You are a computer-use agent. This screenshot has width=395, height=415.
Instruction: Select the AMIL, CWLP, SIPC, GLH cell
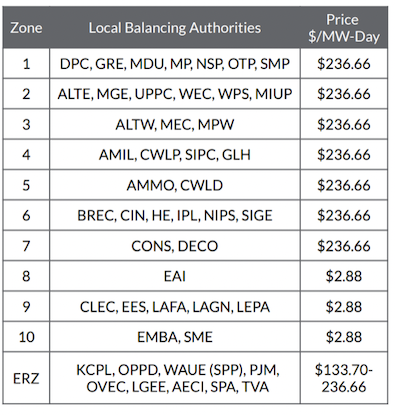175,155
